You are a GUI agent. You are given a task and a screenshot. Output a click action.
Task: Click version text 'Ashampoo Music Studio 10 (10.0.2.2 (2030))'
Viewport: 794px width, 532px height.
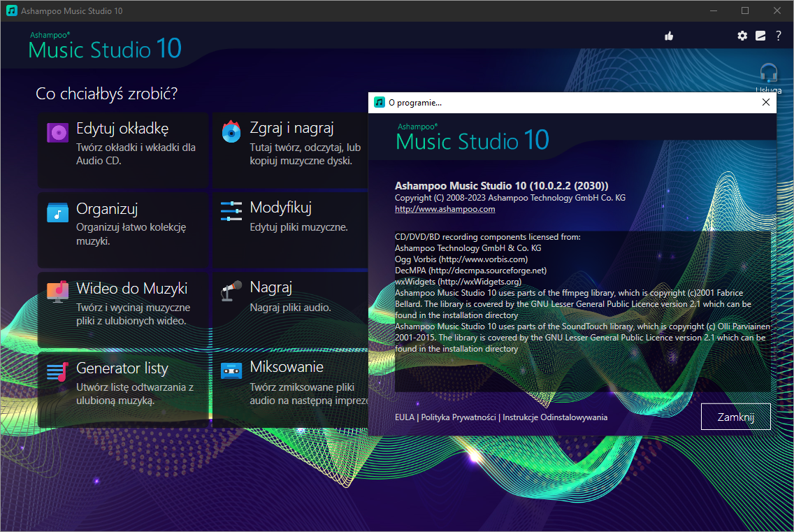[501, 185]
